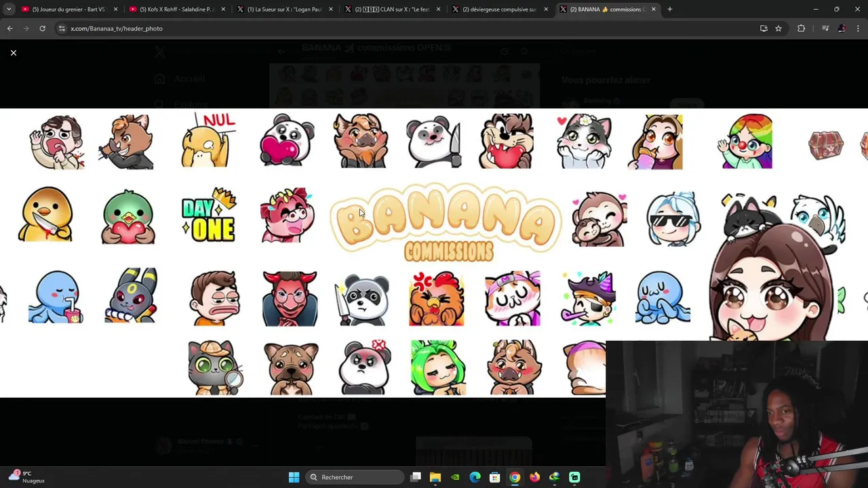Image resolution: width=868 pixels, height=488 pixels.
Task: Open the globe download-manager taskbar icon
Action: tap(554, 477)
